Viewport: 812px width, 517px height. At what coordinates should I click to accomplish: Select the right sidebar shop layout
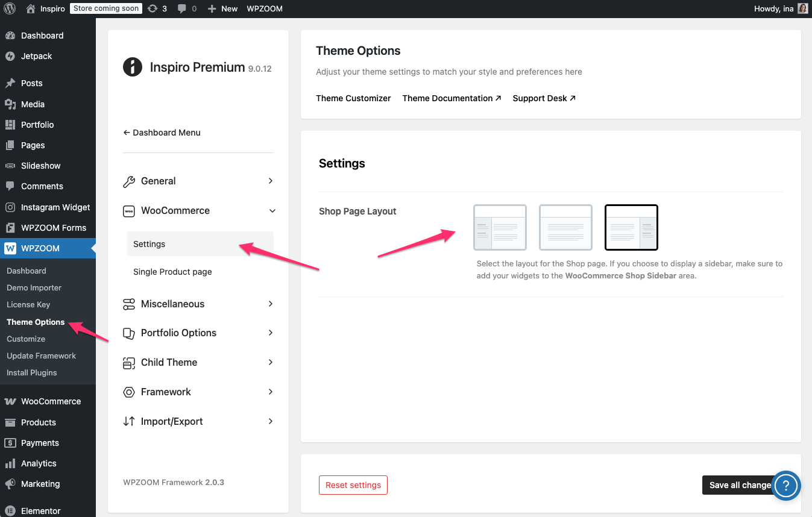(x=631, y=227)
